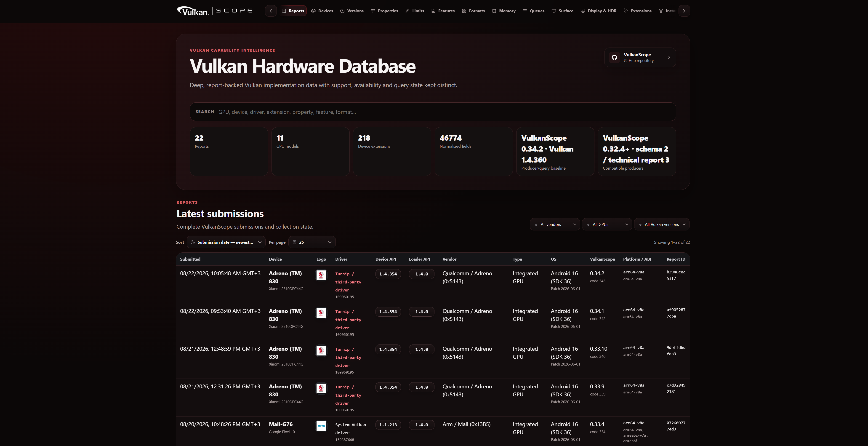The width and height of the screenshot is (868, 446).
Task: Click the System Vulkan driver cell
Action: [350, 429]
